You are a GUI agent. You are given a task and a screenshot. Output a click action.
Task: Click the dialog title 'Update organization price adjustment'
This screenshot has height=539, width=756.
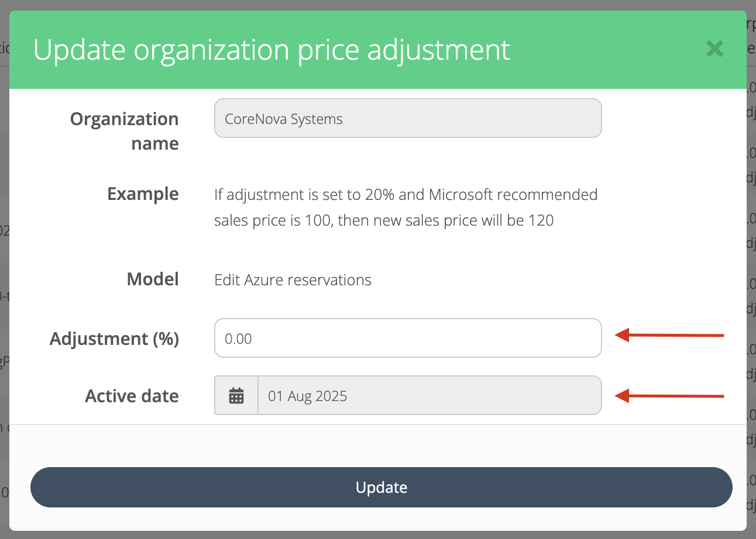click(x=272, y=50)
